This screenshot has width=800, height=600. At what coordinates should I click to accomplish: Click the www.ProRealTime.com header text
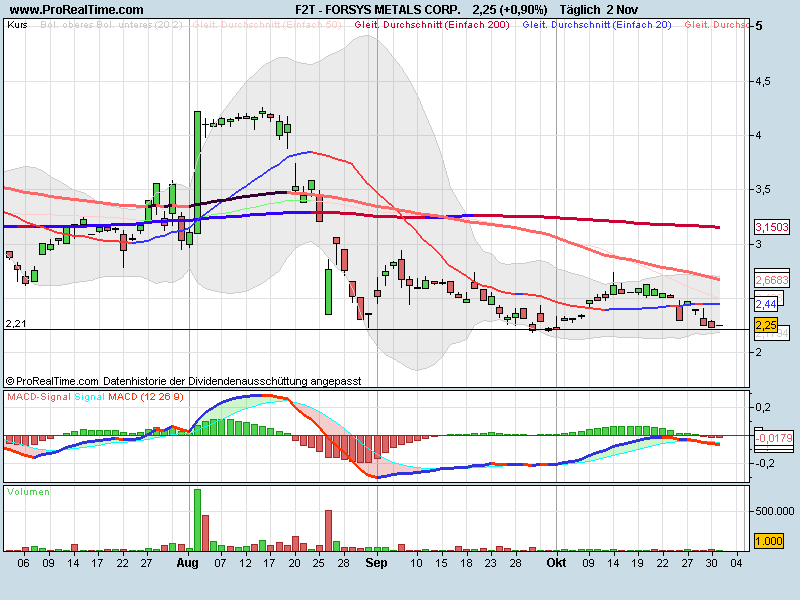[x=77, y=10]
